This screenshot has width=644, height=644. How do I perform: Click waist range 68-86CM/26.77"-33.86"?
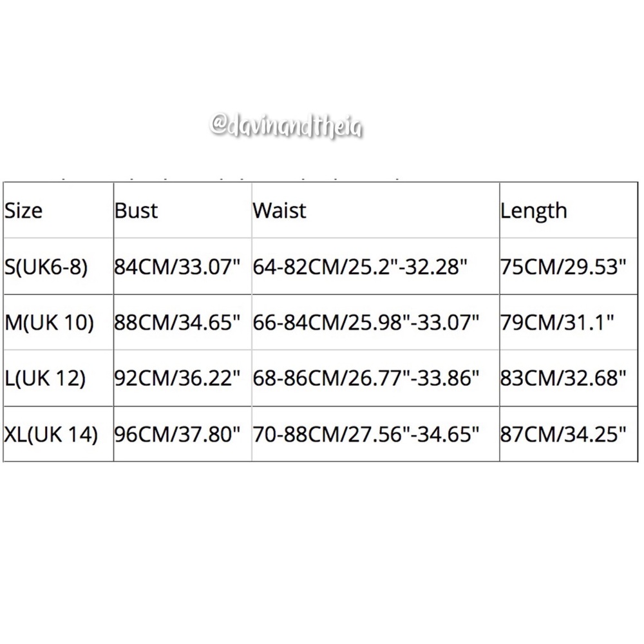[366, 379]
